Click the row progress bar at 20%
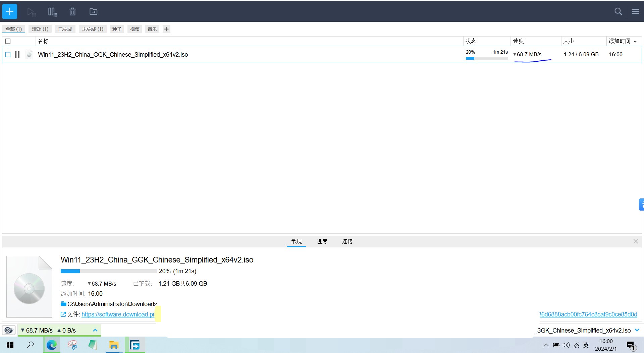 click(x=487, y=58)
